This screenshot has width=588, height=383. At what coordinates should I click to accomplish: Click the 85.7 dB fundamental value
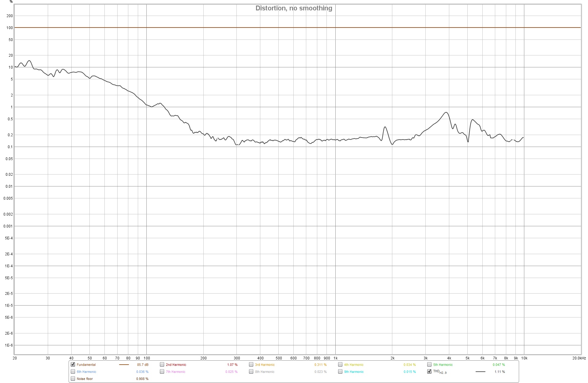click(x=143, y=365)
